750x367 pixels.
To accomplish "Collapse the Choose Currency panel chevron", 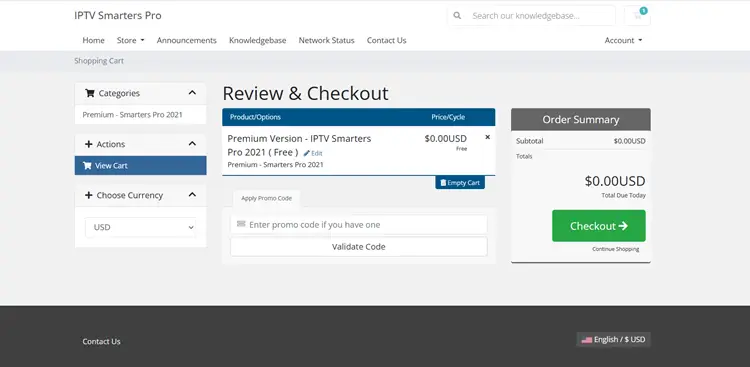I will pos(192,195).
